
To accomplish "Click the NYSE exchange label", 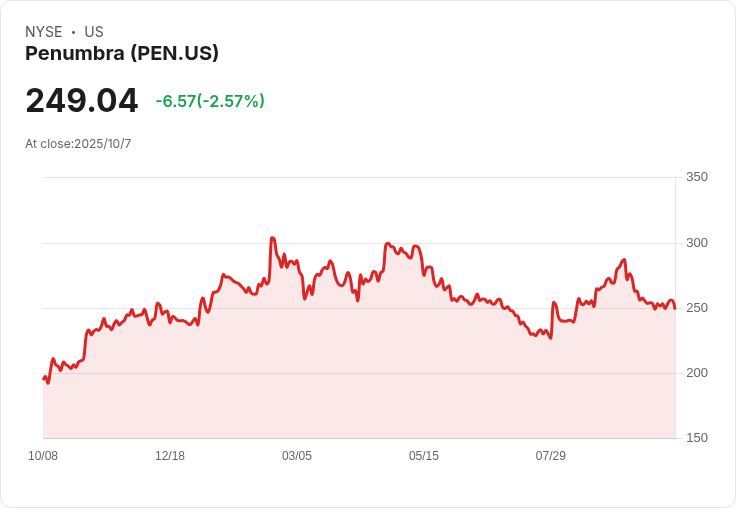I will (x=44, y=32).
